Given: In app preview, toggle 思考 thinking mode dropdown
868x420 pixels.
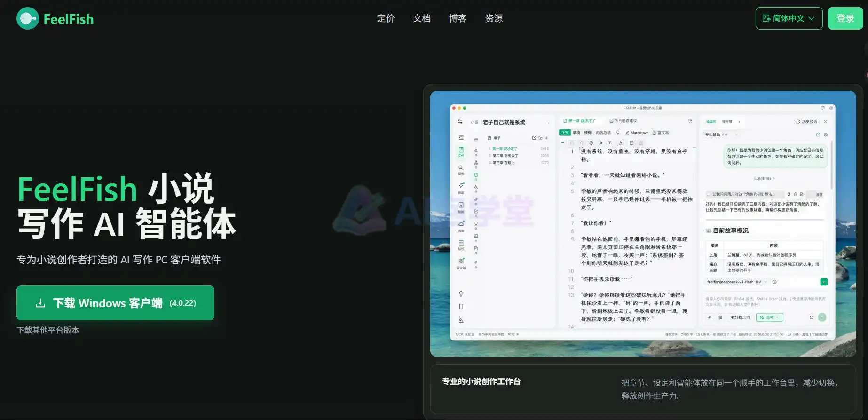Looking at the screenshot, I should pos(769,317).
